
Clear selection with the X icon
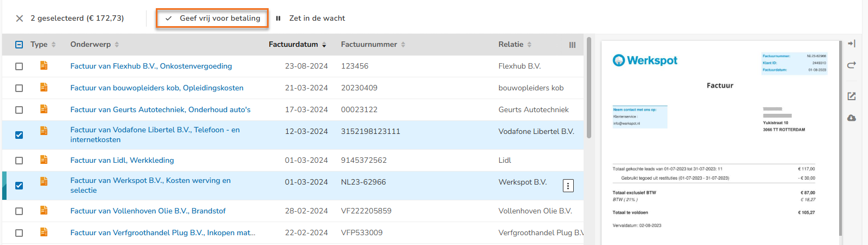[x=20, y=19]
